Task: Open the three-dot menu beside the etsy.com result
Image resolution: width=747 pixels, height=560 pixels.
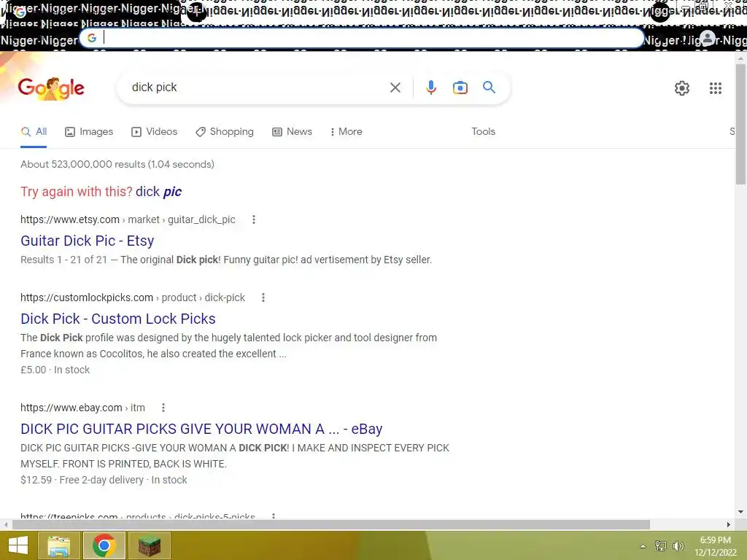Action: tap(253, 219)
